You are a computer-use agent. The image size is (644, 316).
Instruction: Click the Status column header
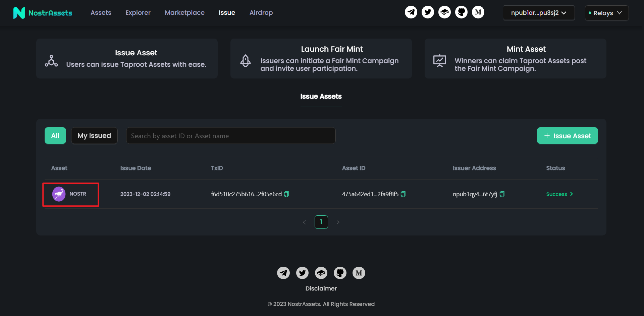555,168
